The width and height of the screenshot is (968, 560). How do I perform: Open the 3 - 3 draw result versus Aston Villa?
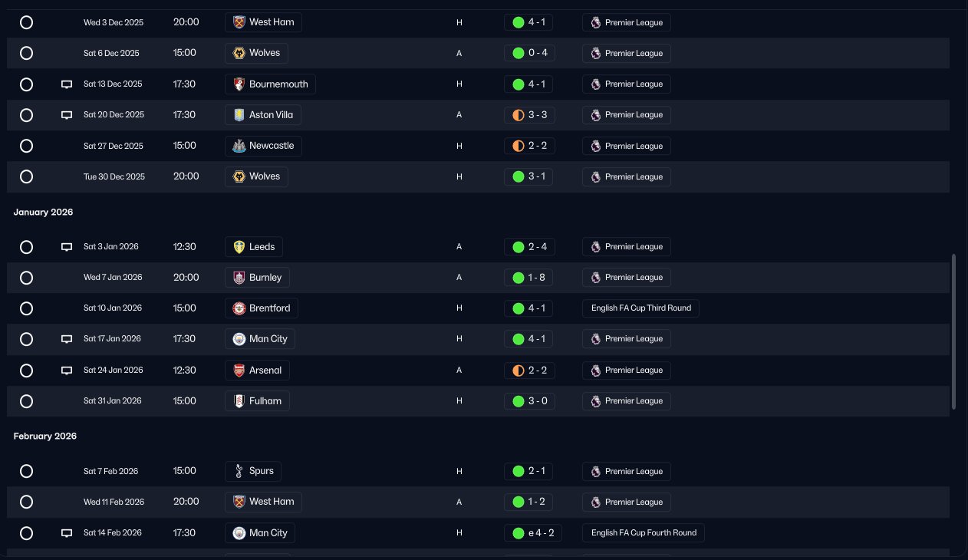coord(528,115)
